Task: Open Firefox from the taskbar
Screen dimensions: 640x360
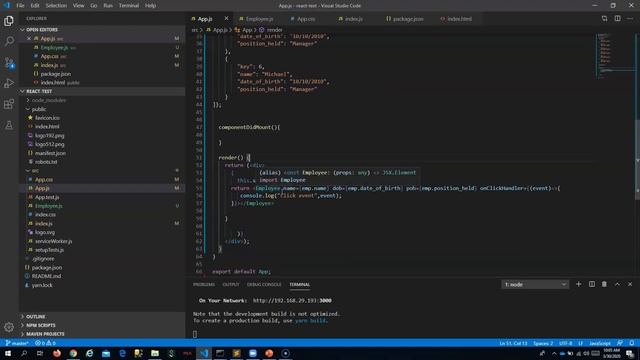Action: (x=57, y=353)
